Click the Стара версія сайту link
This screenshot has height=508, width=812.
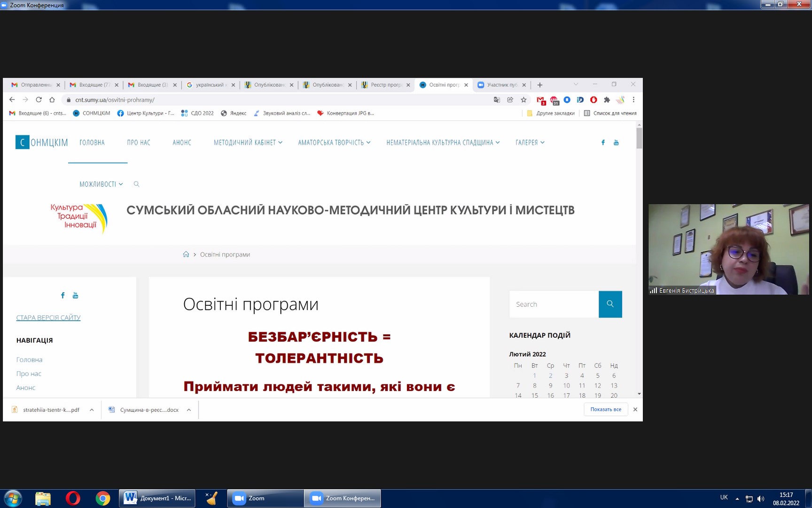pos(48,317)
